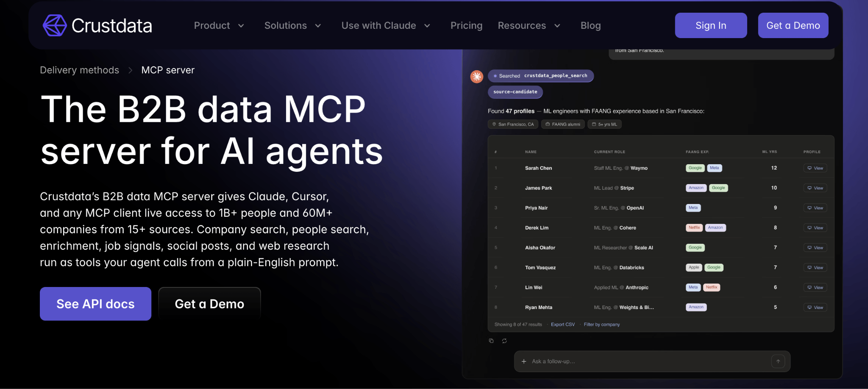
Task: Click the MCP server breadcrumb text
Action: 168,70
